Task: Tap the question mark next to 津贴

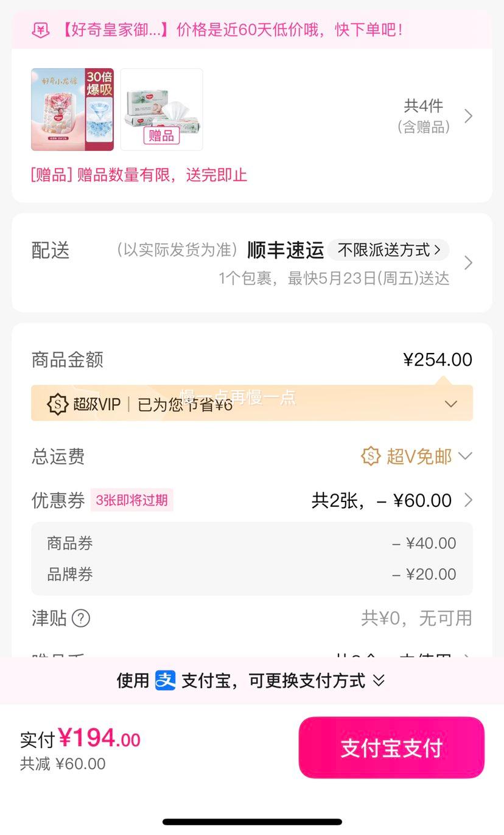Action: click(81, 618)
